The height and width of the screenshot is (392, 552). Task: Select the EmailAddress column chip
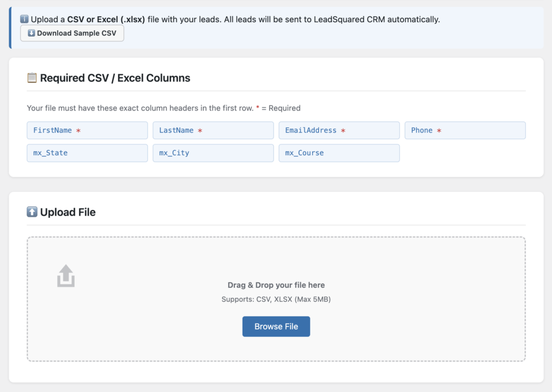click(339, 130)
